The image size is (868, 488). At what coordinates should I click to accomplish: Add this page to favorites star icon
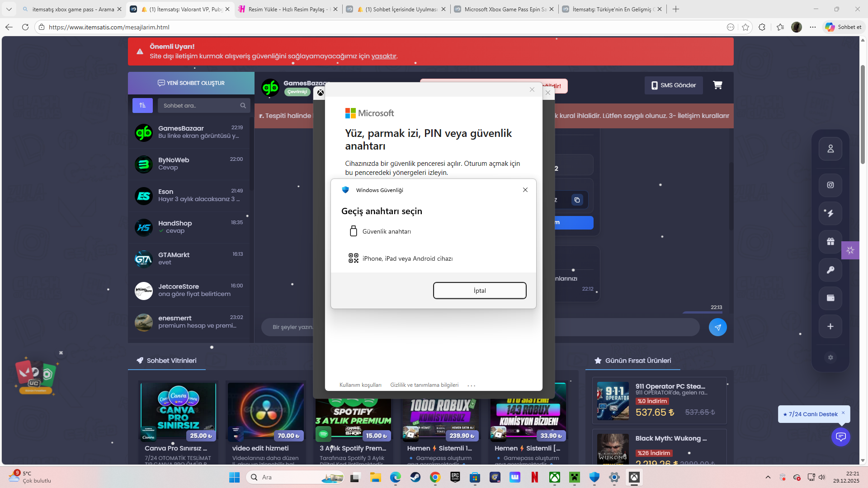point(745,27)
